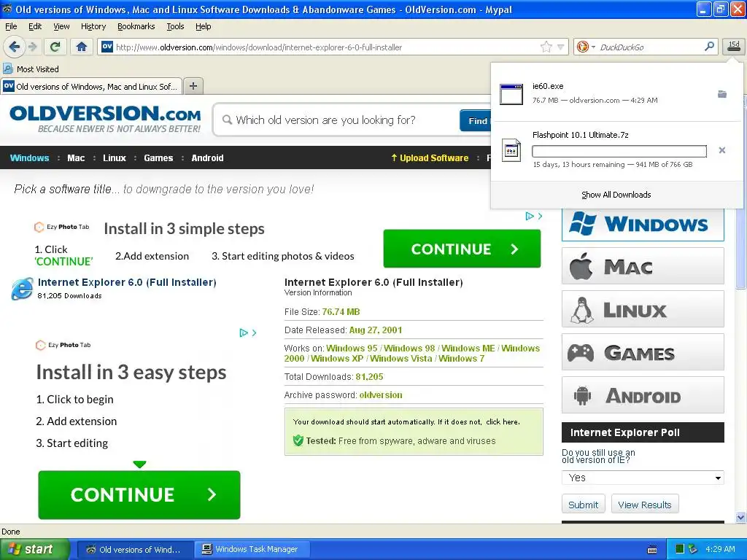Click the Flashpoint 7z file icon
Screen dimensions: 747x560
[511, 150]
